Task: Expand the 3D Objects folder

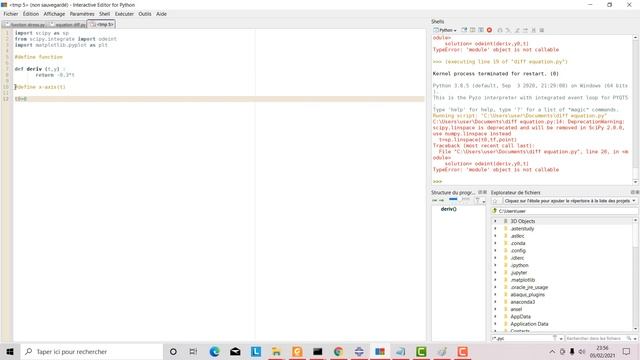Action: [x=496, y=221]
